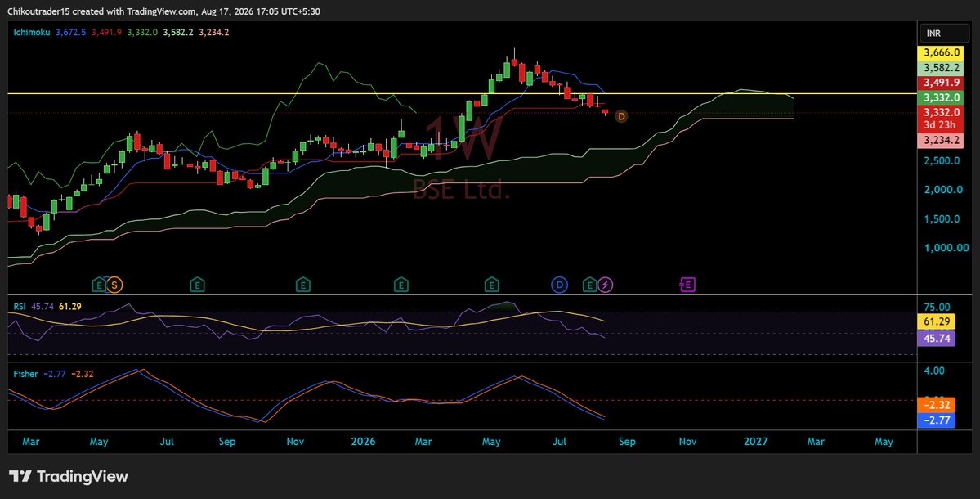Click the 3,582.2 value in the Ichimoku legend

(x=178, y=32)
